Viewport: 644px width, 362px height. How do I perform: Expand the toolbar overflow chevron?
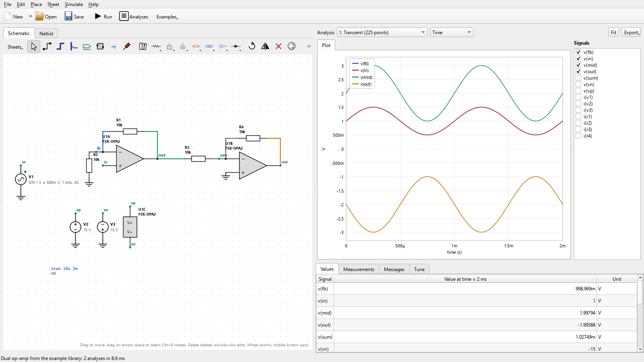309,46
